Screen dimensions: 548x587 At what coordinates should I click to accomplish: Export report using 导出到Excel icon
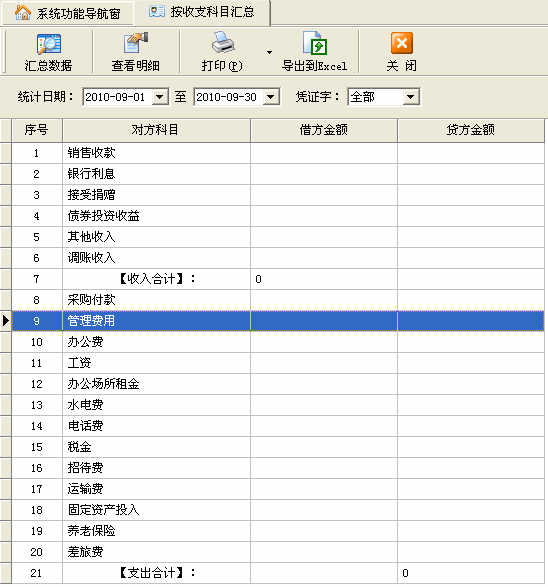coord(315,43)
